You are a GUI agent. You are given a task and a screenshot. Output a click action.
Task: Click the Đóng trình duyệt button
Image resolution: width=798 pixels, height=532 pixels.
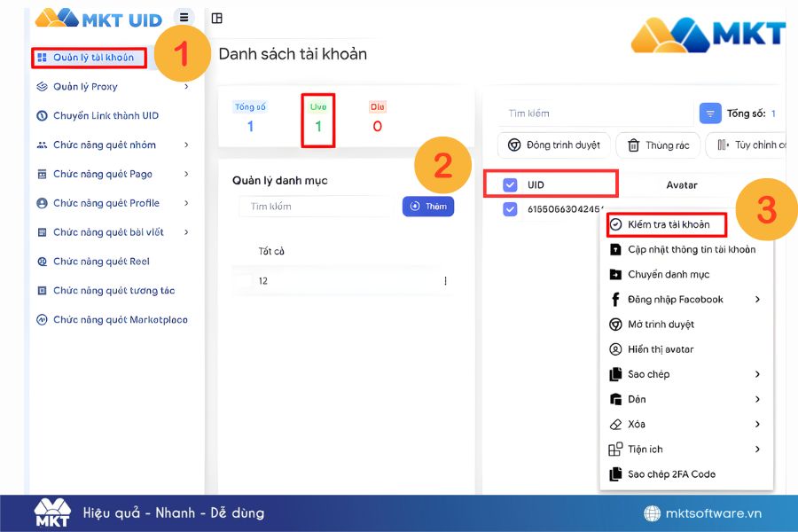(x=553, y=145)
